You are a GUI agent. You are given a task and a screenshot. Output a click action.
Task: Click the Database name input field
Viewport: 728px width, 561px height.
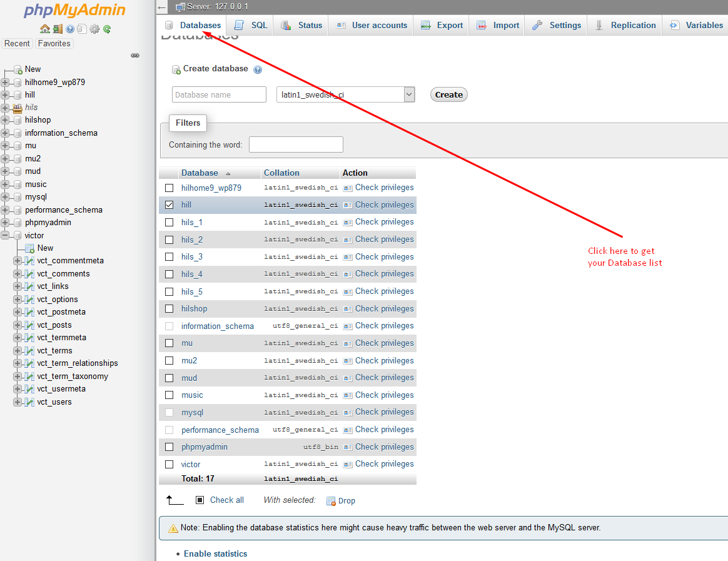(x=219, y=95)
